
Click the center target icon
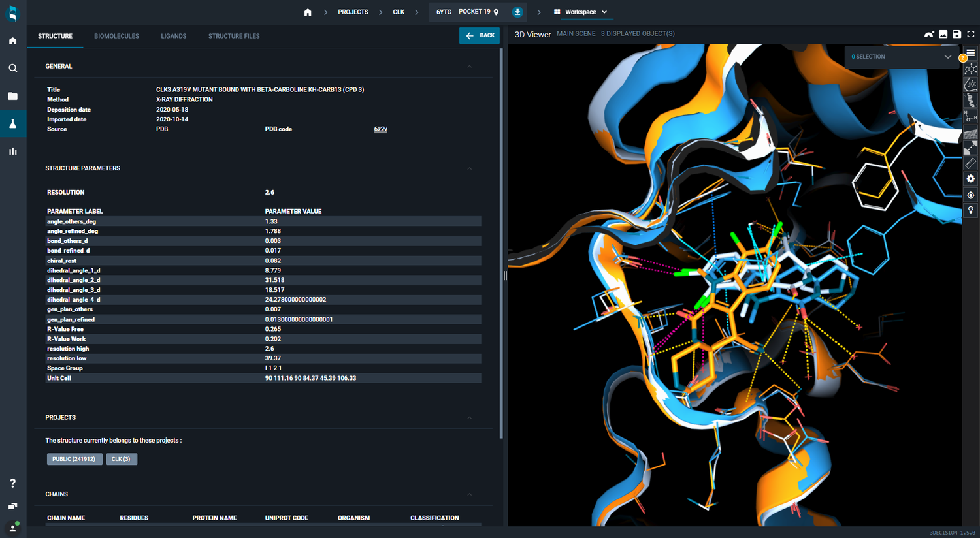pos(971,195)
